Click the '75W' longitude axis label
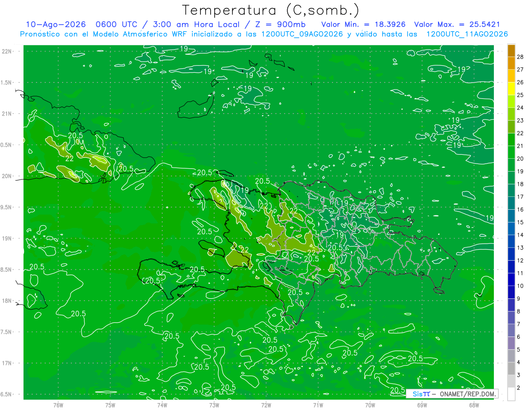Viewport: 532px width, 411px height. click(110, 405)
